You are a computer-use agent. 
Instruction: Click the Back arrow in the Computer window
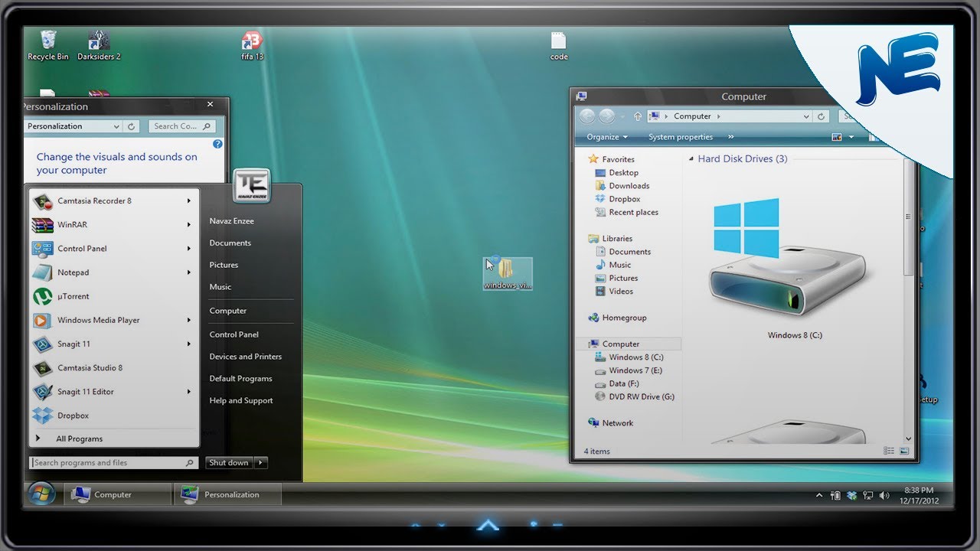click(x=587, y=116)
